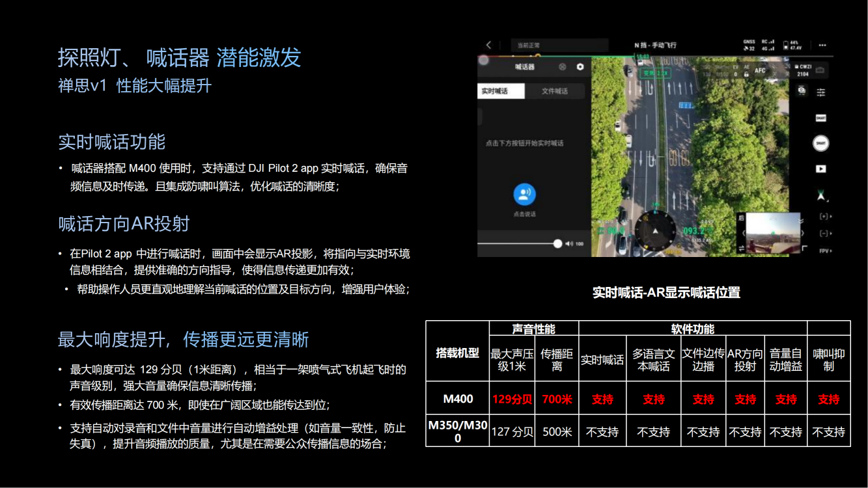
Task: Expand the FPV view selector
Action: coord(825,251)
